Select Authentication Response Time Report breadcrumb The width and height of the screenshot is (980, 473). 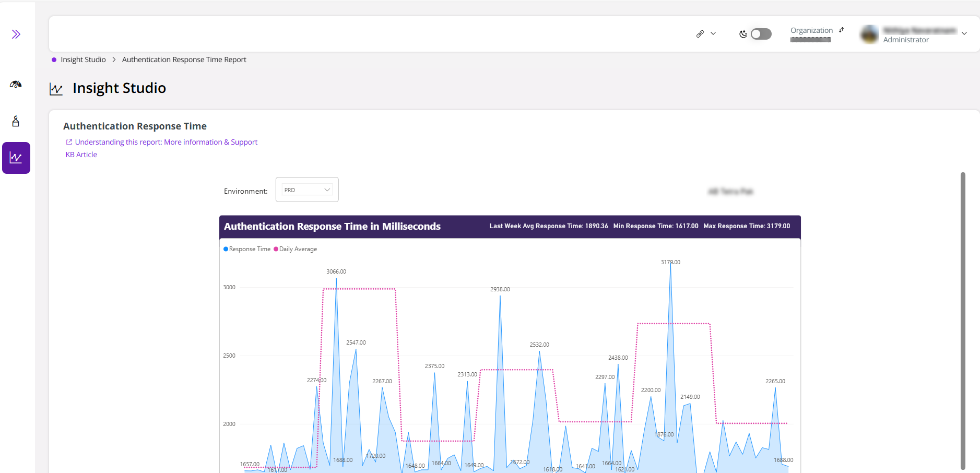click(184, 60)
